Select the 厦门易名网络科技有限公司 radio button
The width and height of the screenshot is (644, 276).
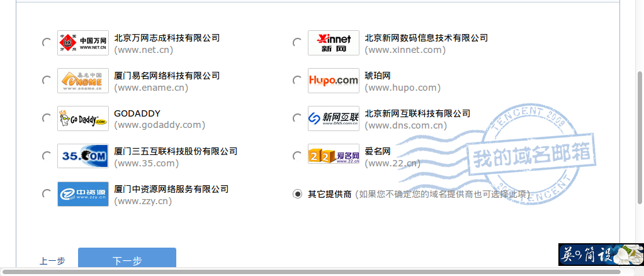tap(47, 80)
